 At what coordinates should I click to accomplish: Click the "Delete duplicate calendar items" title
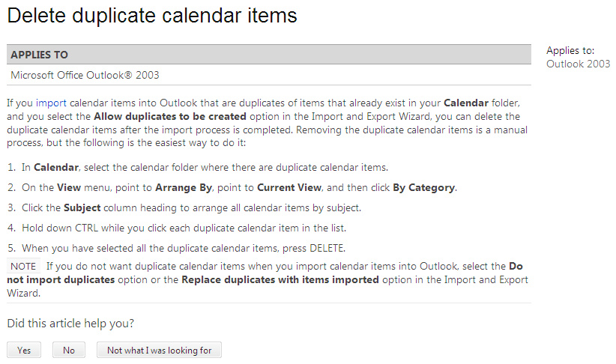pos(152,15)
